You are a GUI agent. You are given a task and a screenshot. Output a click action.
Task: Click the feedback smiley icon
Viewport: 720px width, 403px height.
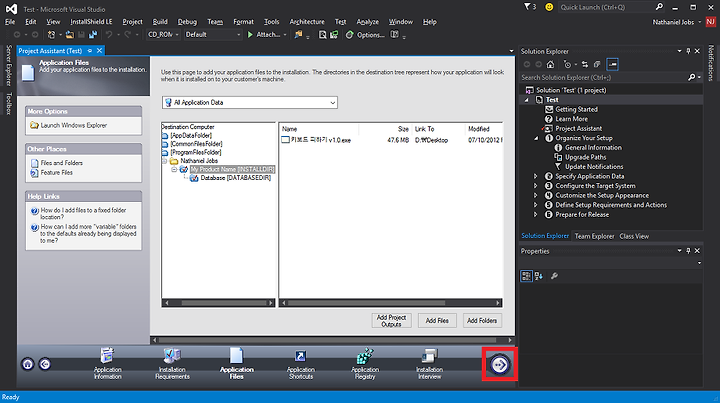tap(549, 7)
